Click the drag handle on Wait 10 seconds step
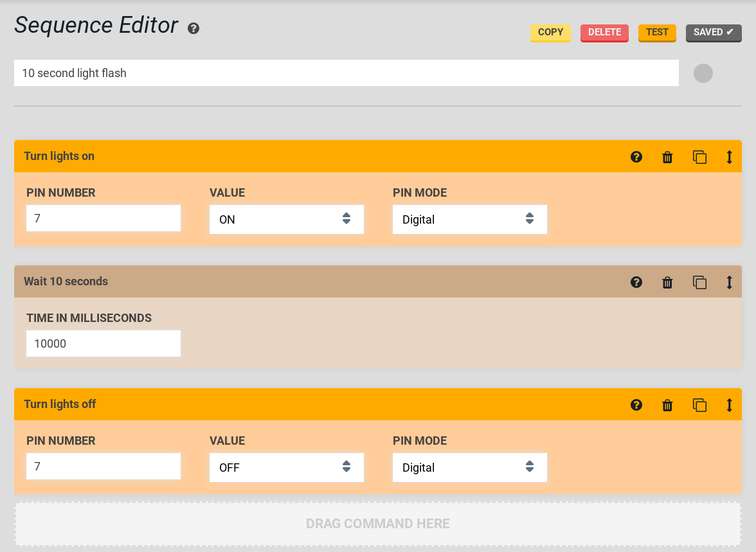The width and height of the screenshot is (756, 552). coord(729,282)
